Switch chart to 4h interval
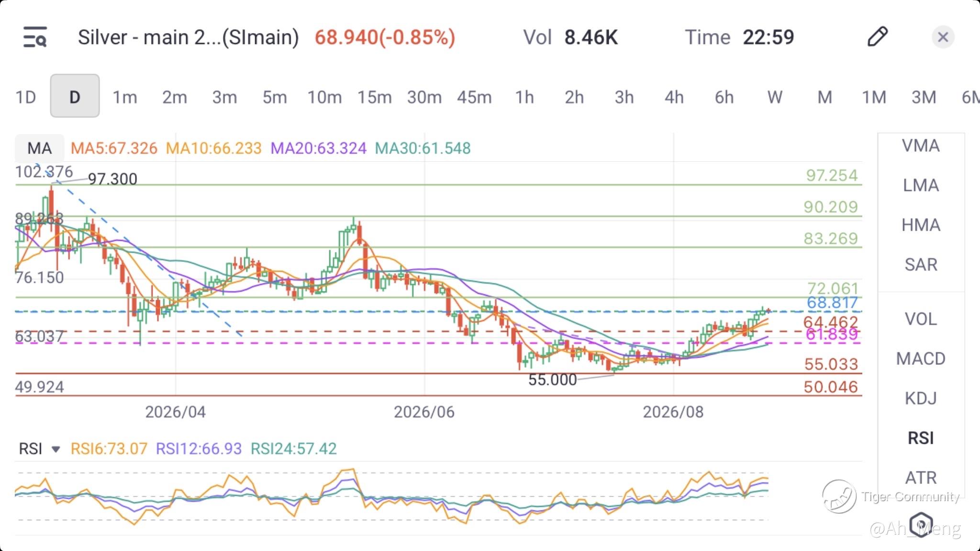Image resolution: width=980 pixels, height=551 pixels. [674, 97]
